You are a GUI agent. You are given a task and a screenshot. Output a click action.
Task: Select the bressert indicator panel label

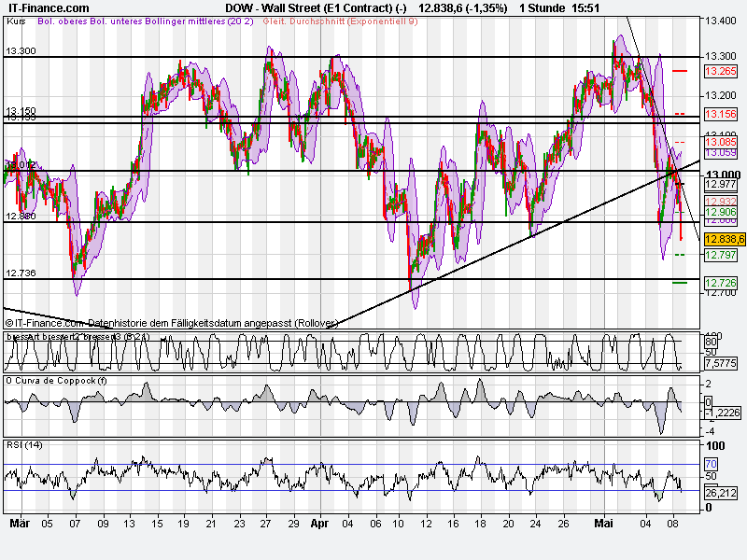tap(78, 337)
